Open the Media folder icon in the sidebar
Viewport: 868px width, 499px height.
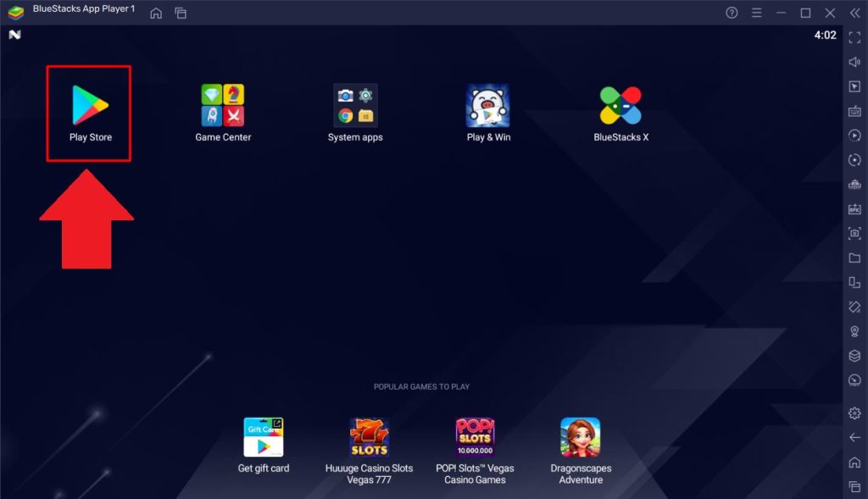point(854,258)
